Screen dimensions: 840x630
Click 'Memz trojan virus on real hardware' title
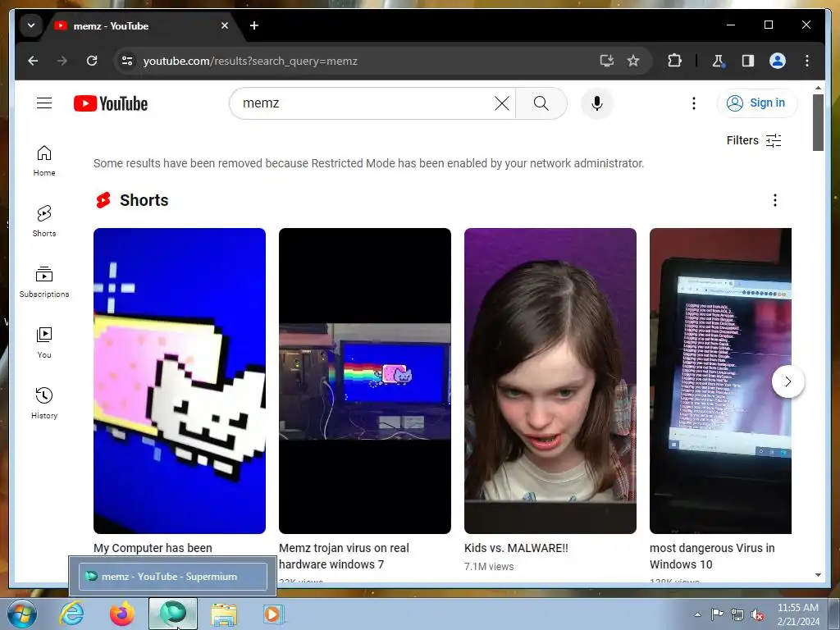coord(344,556)
